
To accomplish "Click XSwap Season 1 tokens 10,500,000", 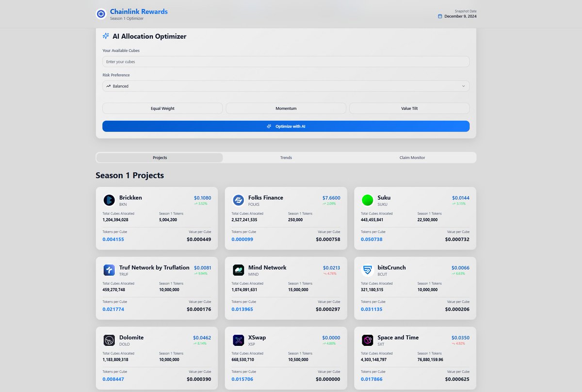I will pyautogui.click(x=298, y=359).
